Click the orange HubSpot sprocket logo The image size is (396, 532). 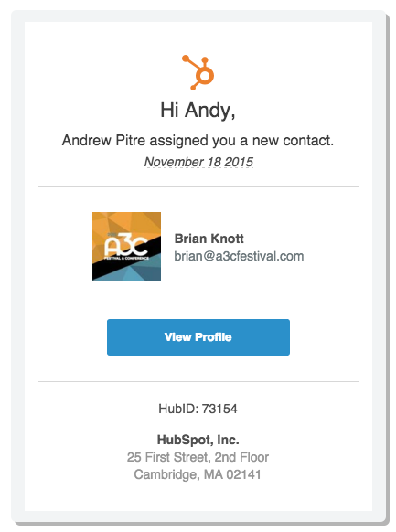198,72
